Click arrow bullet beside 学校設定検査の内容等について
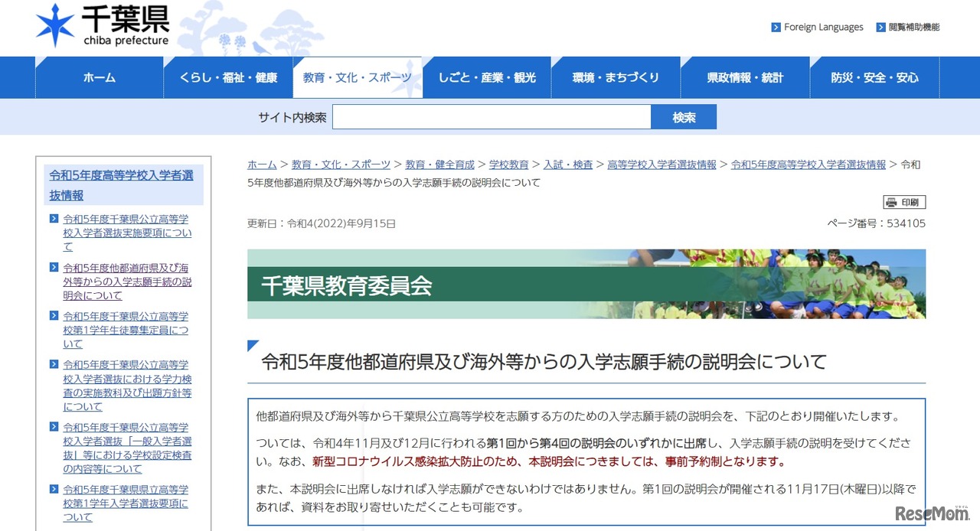Viewport: 980px width, 531px height. pyautogui.click(x=54, y=427)
